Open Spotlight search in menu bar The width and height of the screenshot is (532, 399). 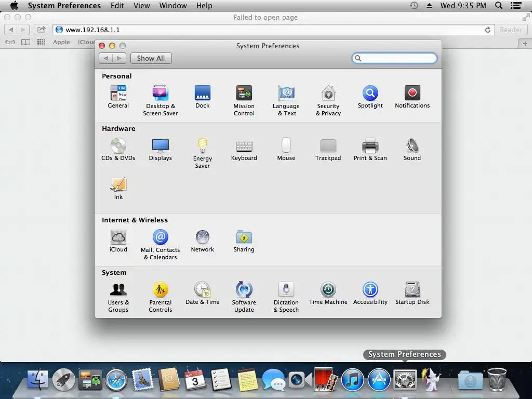pos(499,5)
